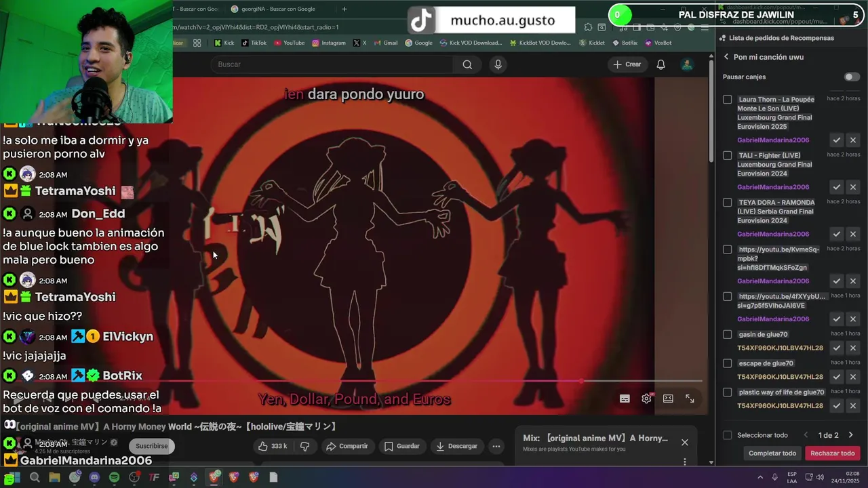
Task: Reject the escape de glue70 request
Action: click(x=853, y=377)
